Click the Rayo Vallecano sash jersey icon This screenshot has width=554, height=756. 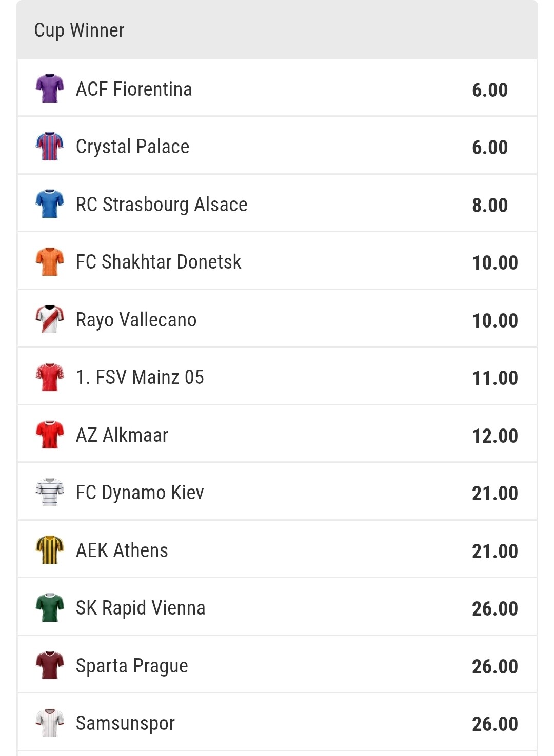coord(50,319)
